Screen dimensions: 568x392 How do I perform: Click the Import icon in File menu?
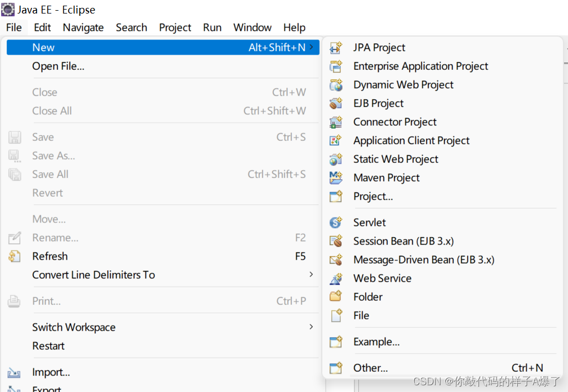click(14, 372)
